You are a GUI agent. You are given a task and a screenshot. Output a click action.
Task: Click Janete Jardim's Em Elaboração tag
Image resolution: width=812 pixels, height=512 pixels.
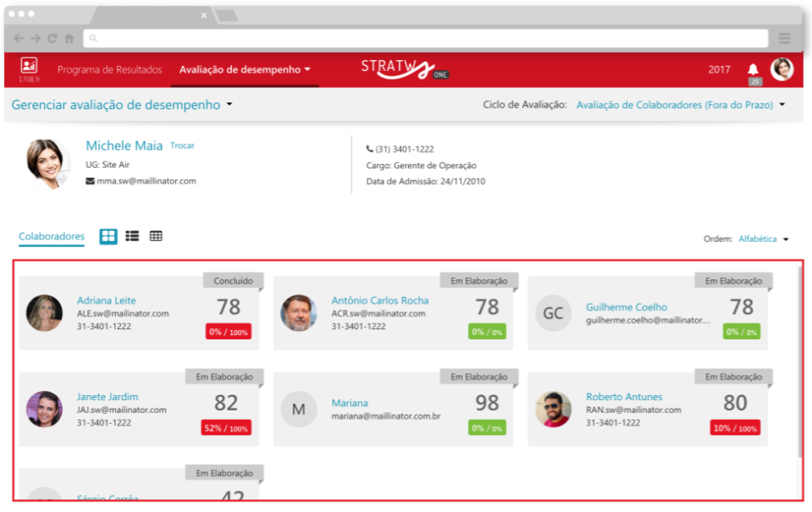pyautogui.click(x=225, y=377)
